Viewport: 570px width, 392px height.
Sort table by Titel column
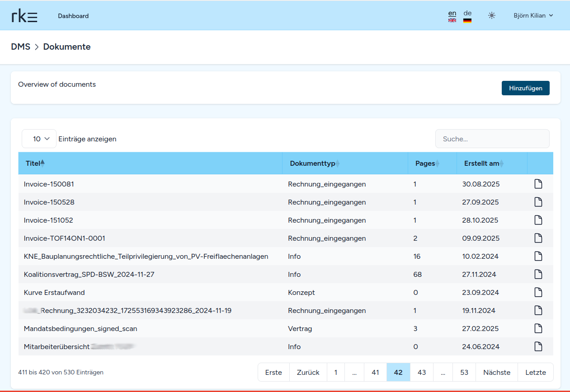[x=33, y=163]
